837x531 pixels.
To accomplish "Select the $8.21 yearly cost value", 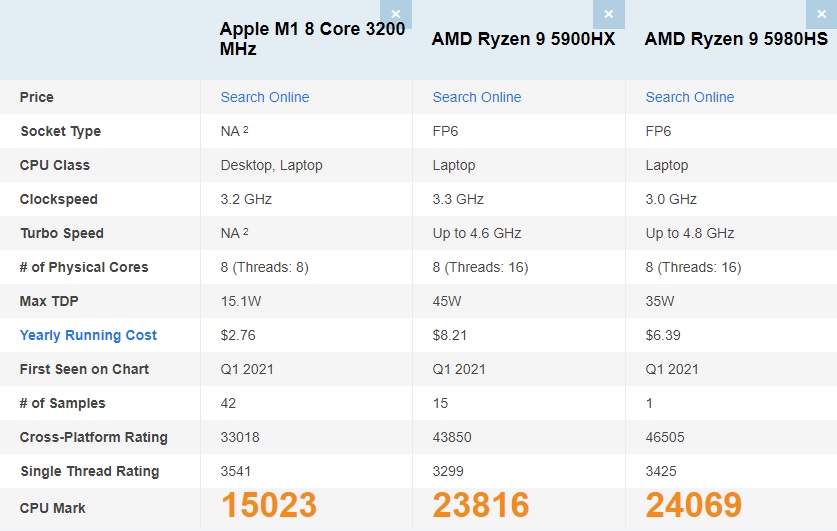I will pos(449,335).
